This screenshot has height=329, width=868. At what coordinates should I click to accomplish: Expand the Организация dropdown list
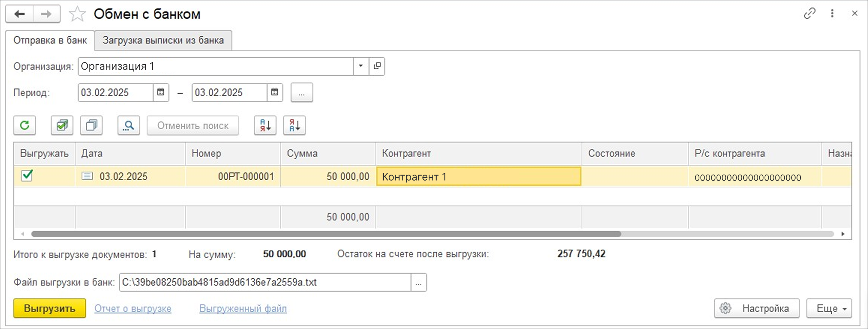[361, 66]
